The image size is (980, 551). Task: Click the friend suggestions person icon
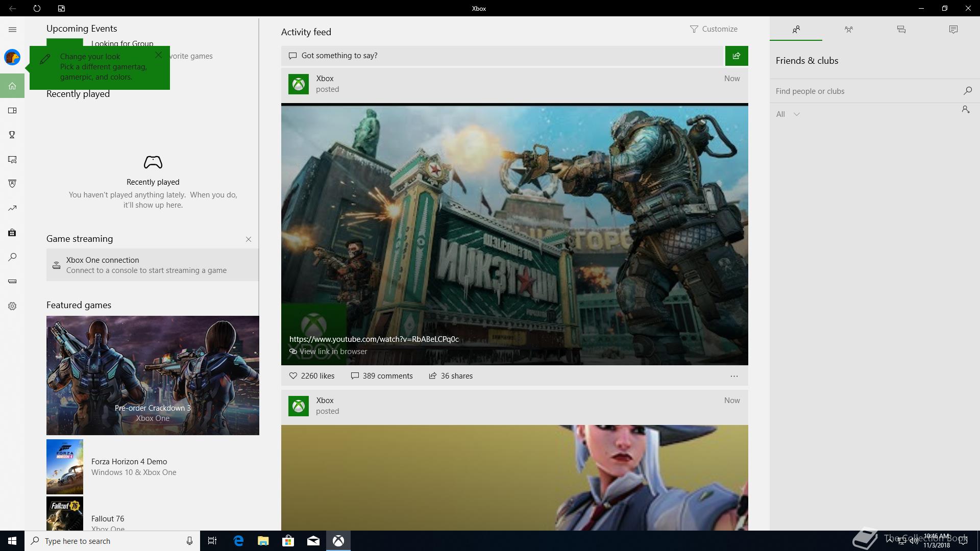tap(966, 109)
